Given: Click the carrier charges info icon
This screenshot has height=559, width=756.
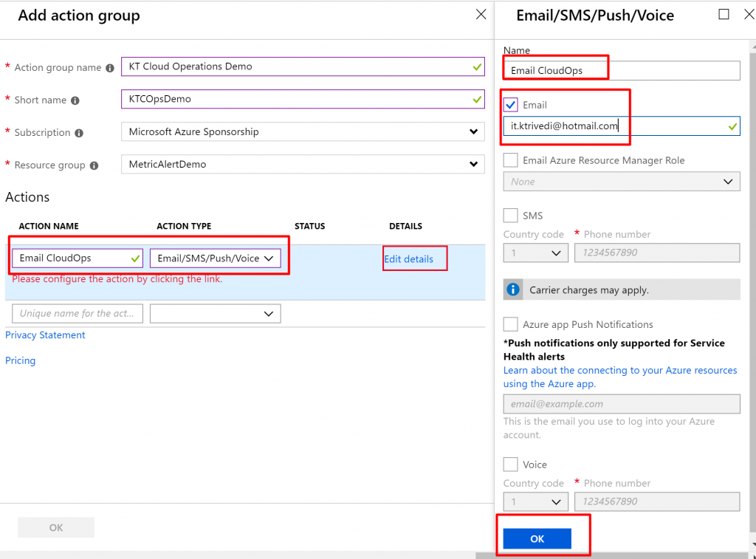Looking at the screenshot, I should 514,289.
